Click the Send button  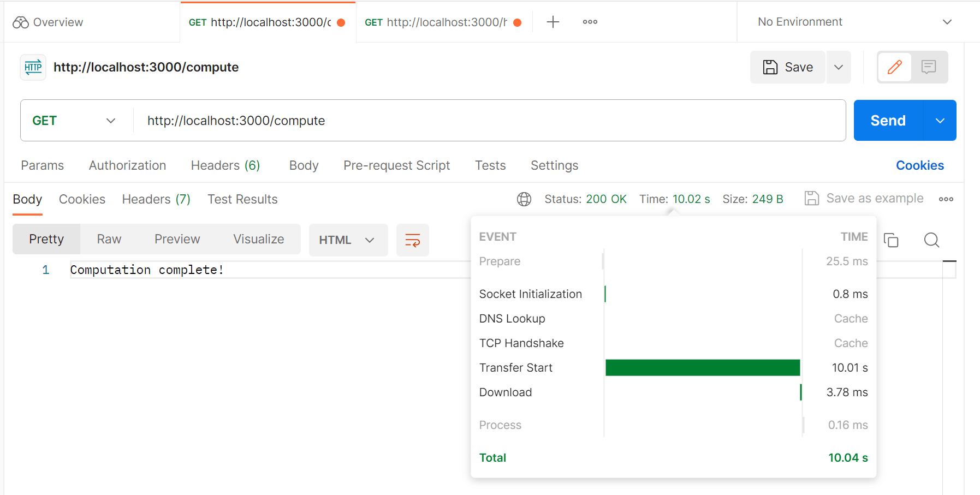[888, 121]
